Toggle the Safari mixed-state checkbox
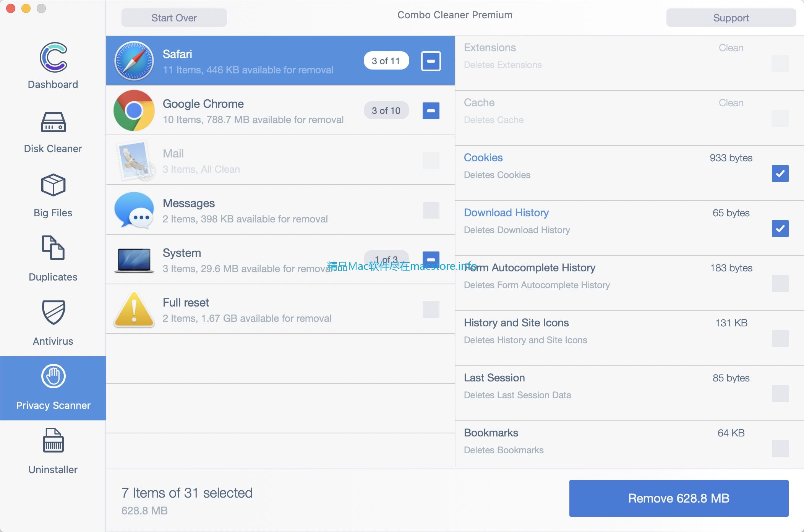This screenshot has height=532, width=804. point(431,61)
